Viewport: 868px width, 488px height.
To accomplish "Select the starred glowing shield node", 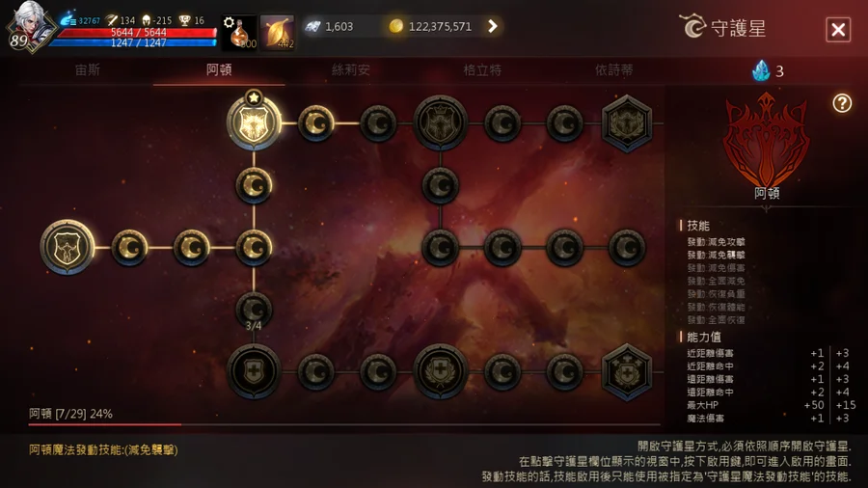I will pyautogui.click(x=254, y=122).
